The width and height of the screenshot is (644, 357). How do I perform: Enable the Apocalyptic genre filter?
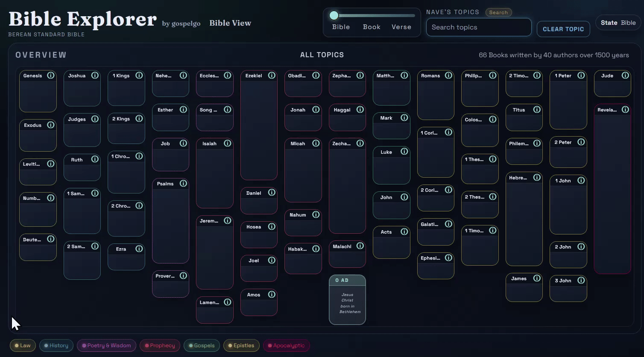pyautogui.click(x=286, y=345)
